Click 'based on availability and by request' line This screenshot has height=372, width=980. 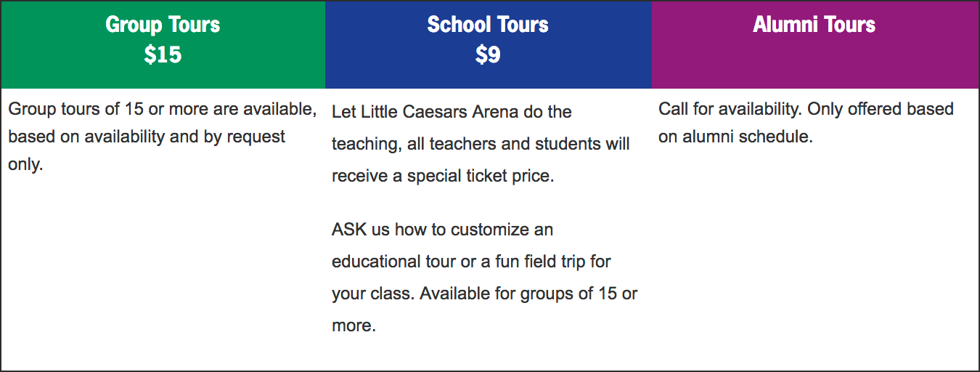[x=147, y=137]
